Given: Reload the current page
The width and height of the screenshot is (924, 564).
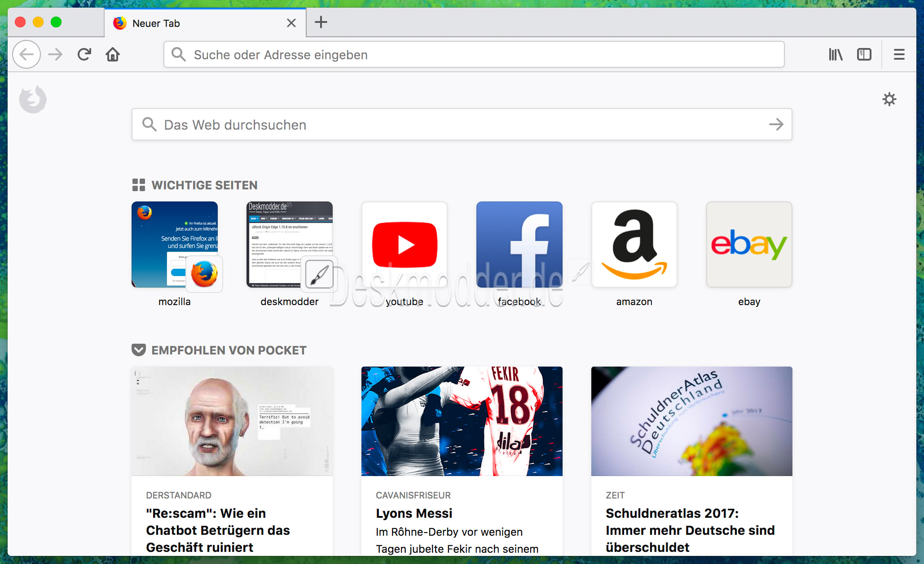Looking at the screenshot, I should coord(84,55).
